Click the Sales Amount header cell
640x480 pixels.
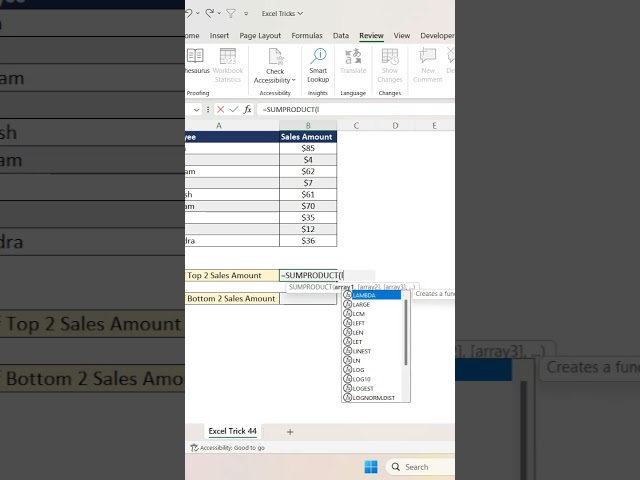308,137
